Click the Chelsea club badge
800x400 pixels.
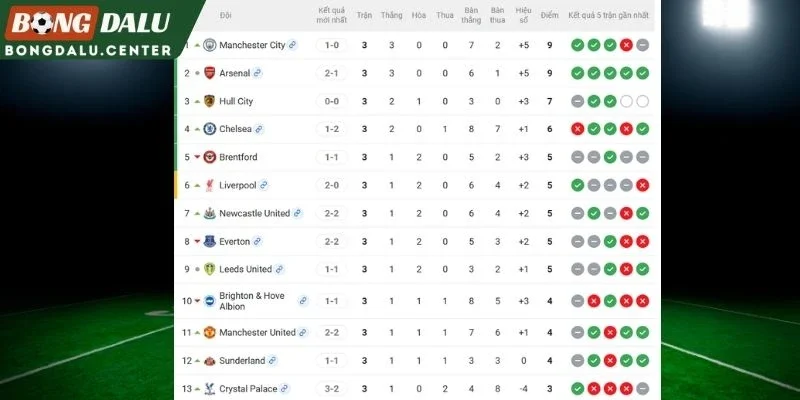210,129
